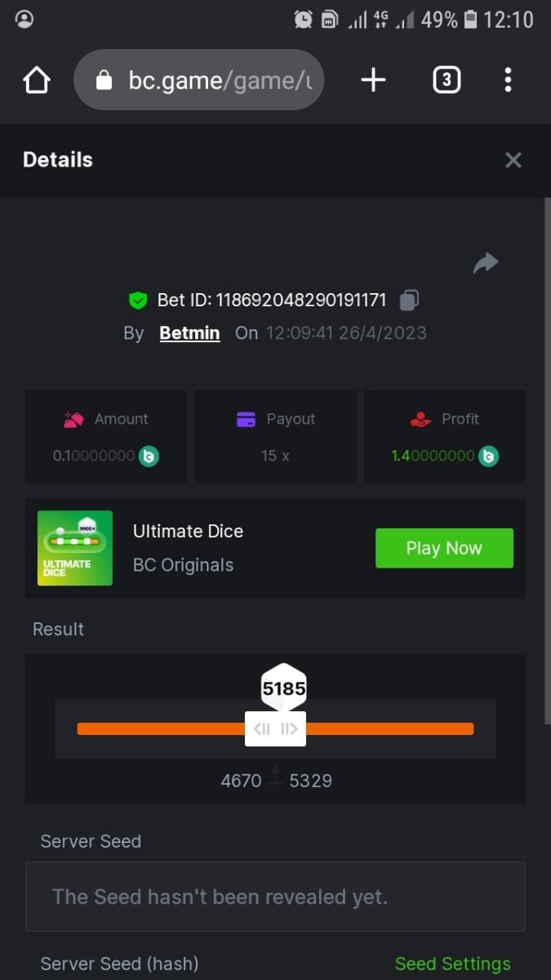Open a new tab with plus icon
551x980 pixels.
pyautogui.click(x=373, y=80)
